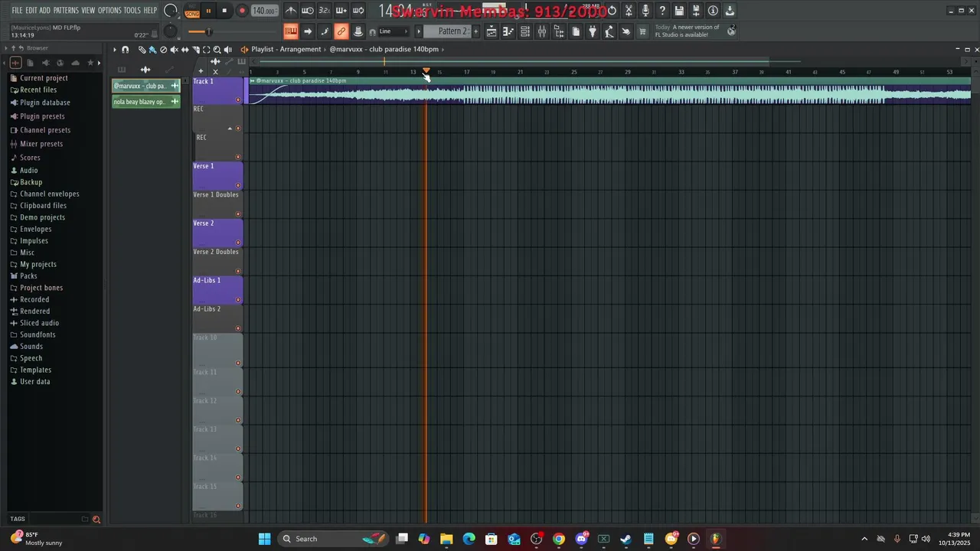980x551 pixels.
Task: Click the orange playhead marker on timeline
Action: coord(426,71)
